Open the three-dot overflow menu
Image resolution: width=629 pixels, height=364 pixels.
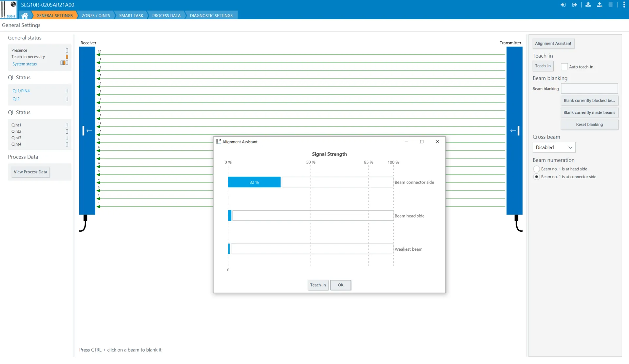click(x=624, y=5)
